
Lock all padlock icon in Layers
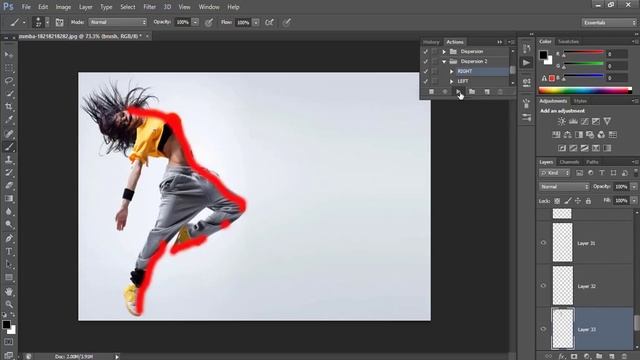(x=588, y=201)
